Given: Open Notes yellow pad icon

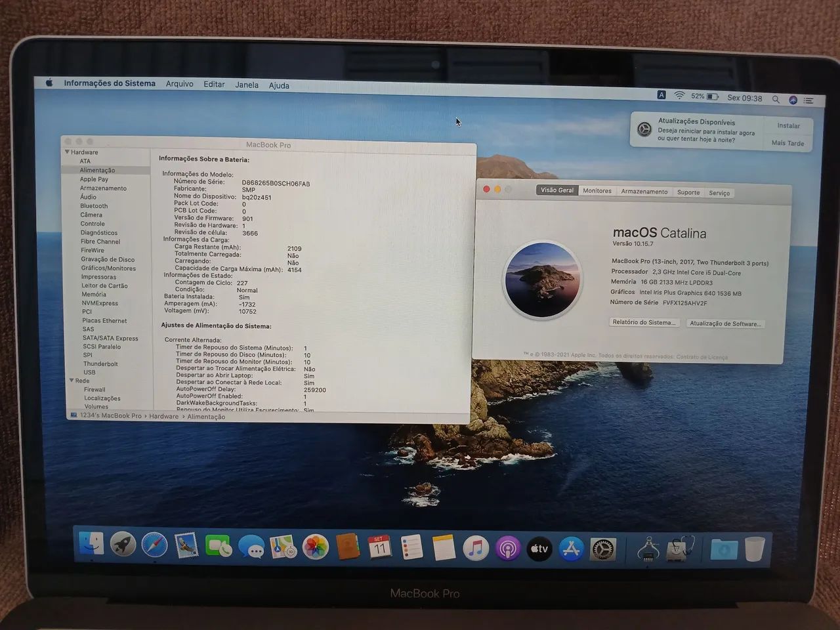Looking at the screenshot, I should [x=444, y=548].
